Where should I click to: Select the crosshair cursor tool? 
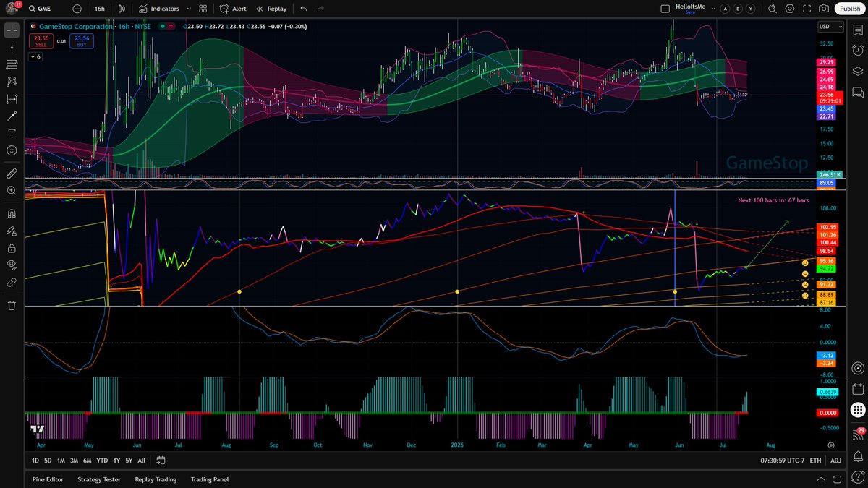[x=12, y=30]
